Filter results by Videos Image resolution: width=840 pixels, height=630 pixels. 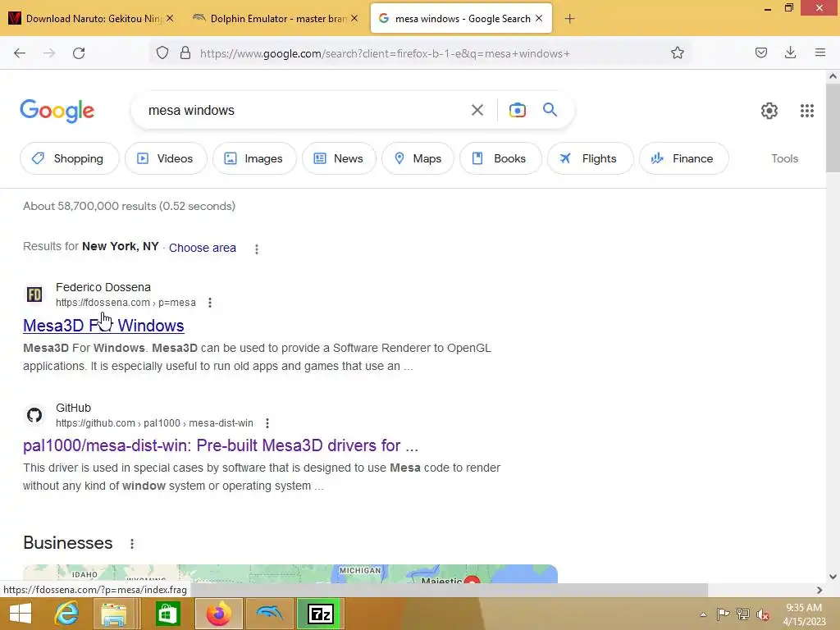pos(166,158)
